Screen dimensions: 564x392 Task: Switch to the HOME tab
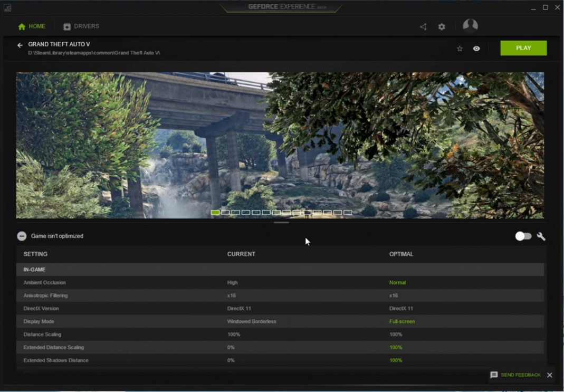(32, 26)
